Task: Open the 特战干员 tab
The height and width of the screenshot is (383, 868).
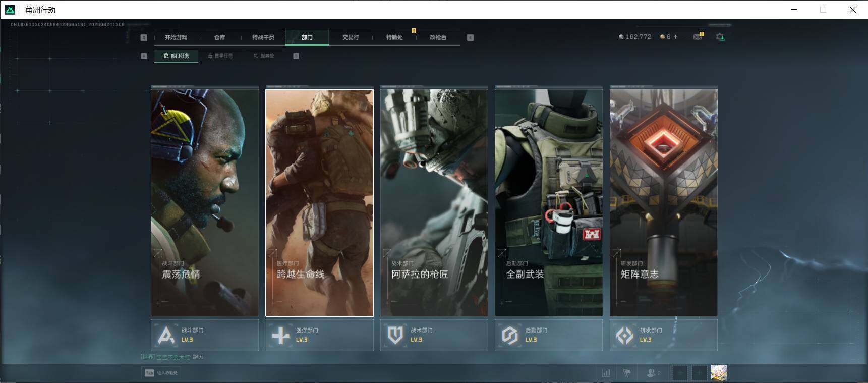Action: pyautogui.click(x=263, y=37)
